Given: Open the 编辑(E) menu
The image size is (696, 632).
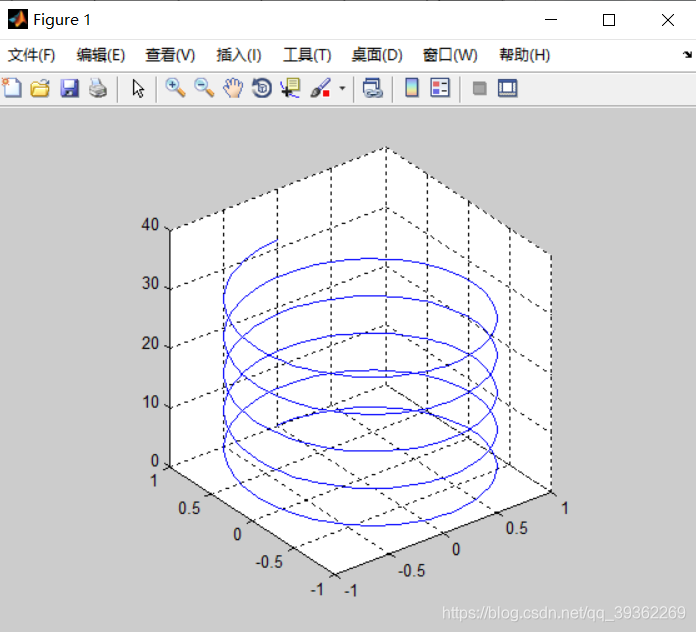Looking at the screenshot, I should tap(101, 55).
